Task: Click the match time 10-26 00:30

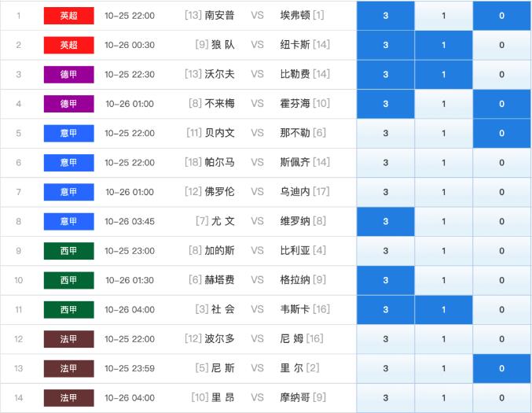Action: click(x=130, y=45)
